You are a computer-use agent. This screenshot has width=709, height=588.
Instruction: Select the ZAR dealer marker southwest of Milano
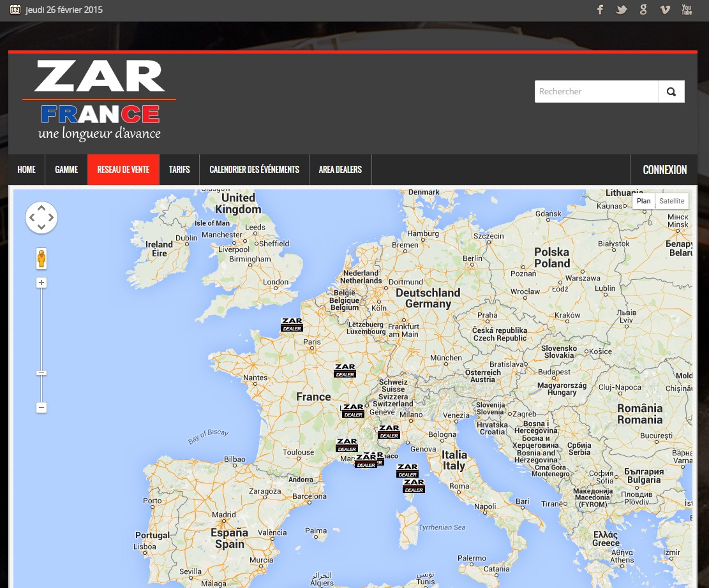pyautogui.click(x=389, y=432)
